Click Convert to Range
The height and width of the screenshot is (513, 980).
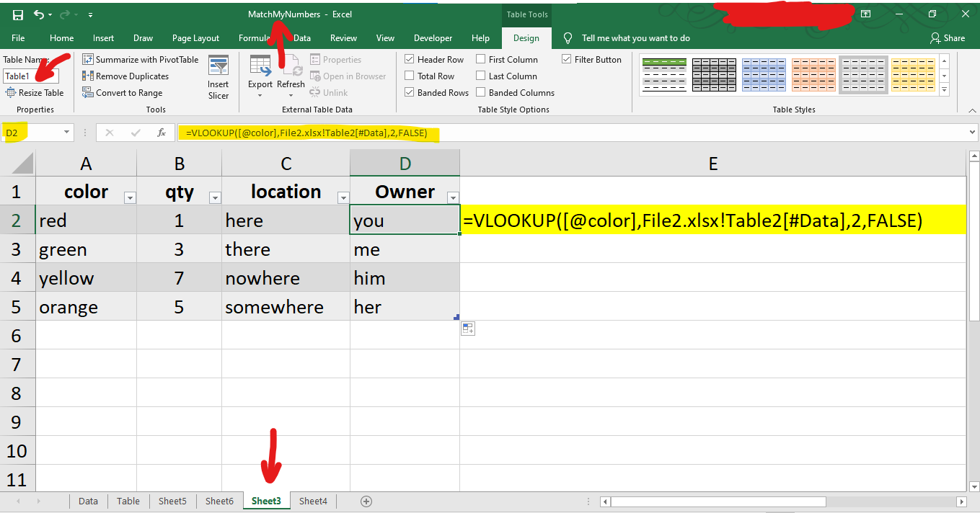pos(123,93)
